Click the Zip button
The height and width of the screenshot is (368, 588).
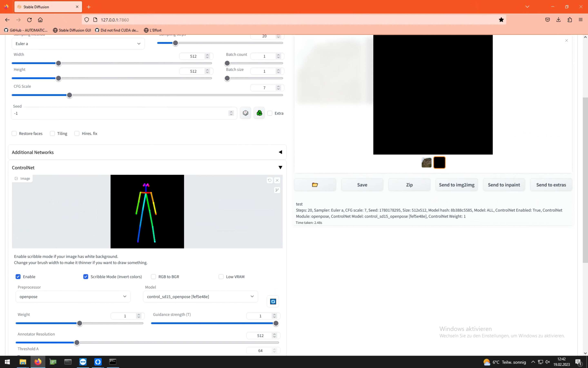click(409, 185)
